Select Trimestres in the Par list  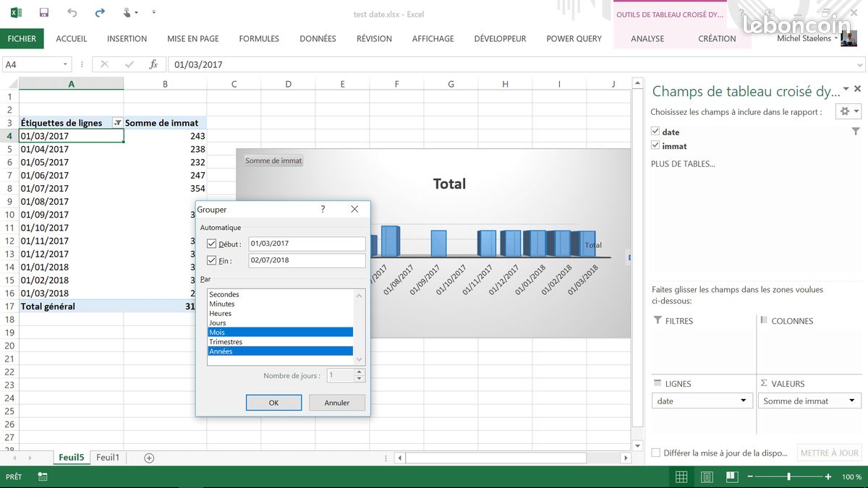tap(281, 341)
